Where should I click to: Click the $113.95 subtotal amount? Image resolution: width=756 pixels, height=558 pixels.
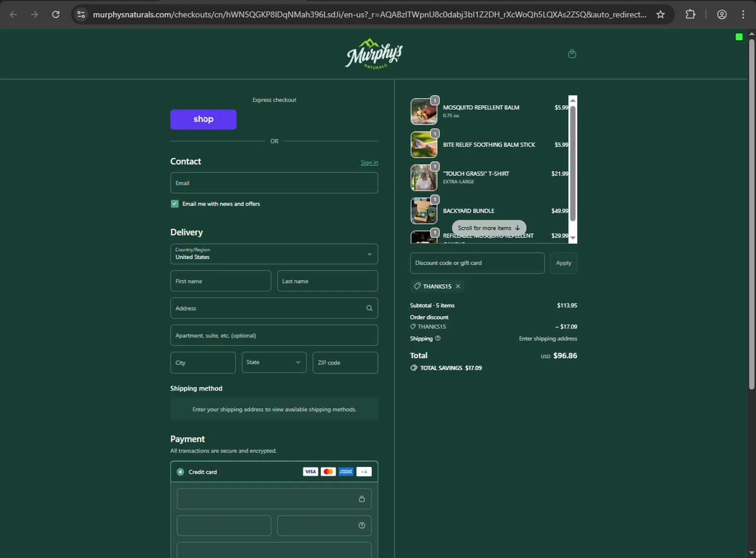[567, 305]
